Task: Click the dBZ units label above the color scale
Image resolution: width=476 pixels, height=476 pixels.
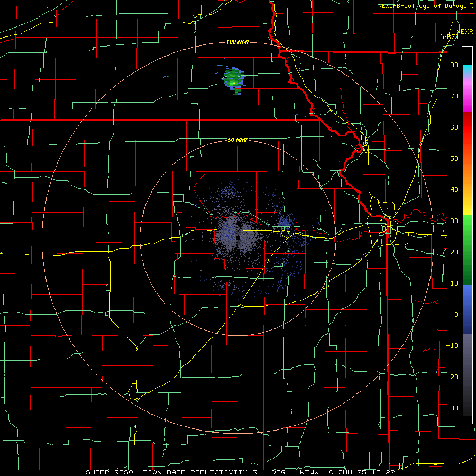Action: 449,37
